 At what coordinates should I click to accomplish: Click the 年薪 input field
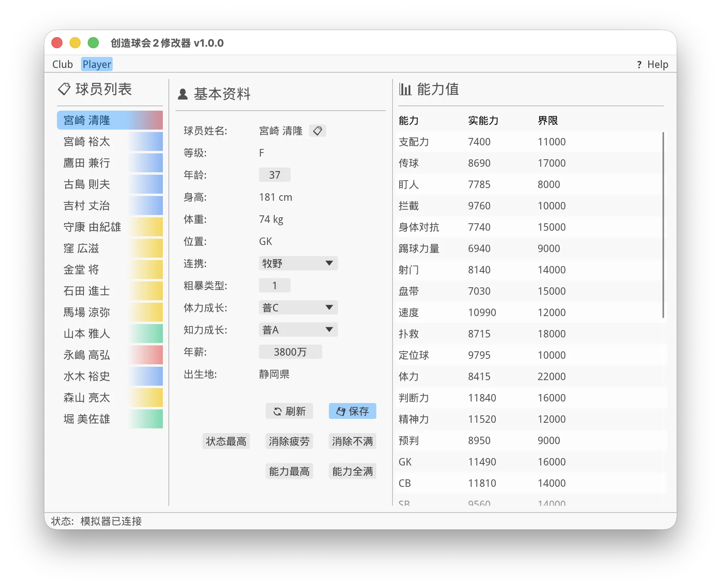(290, 352)
